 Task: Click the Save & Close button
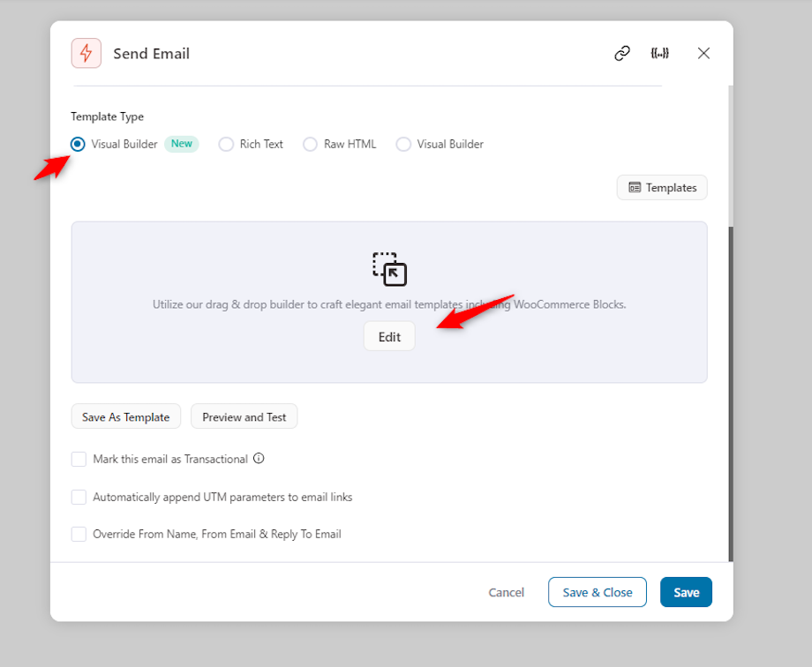click(598, 592)
